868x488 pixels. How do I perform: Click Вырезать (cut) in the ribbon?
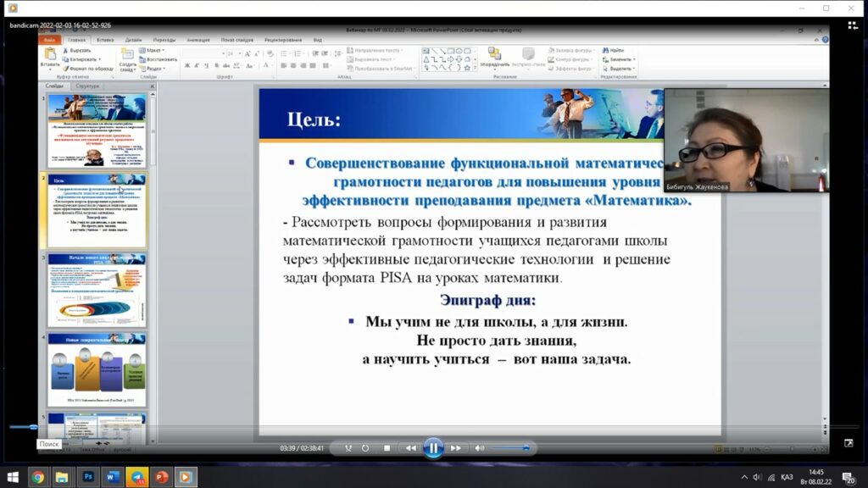77,50
